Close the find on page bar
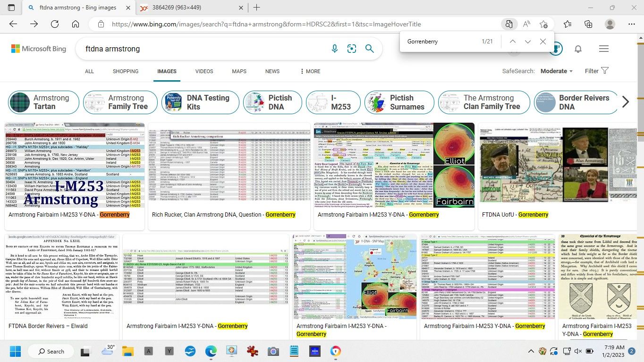The image size is (644, 362). coord(543,42)
